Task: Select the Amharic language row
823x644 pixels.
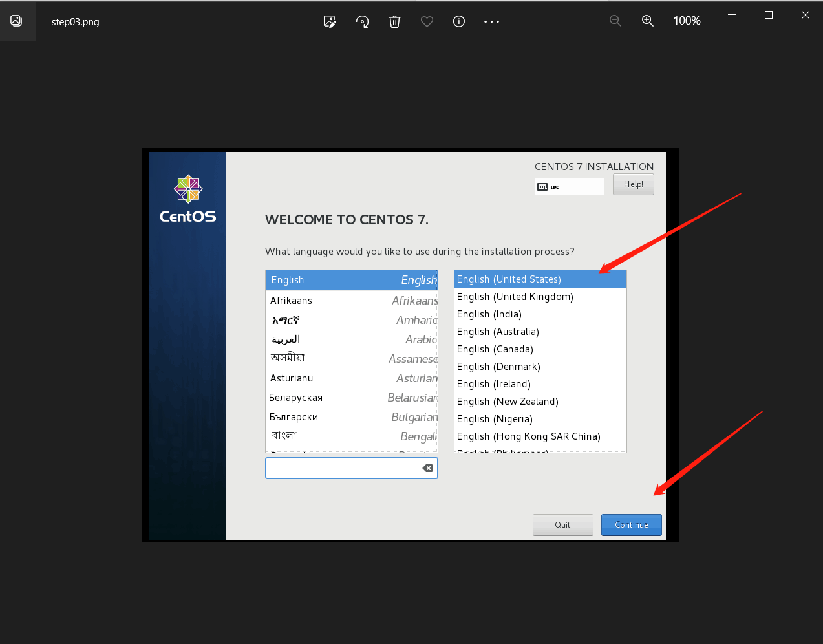Action: point(352,320)
